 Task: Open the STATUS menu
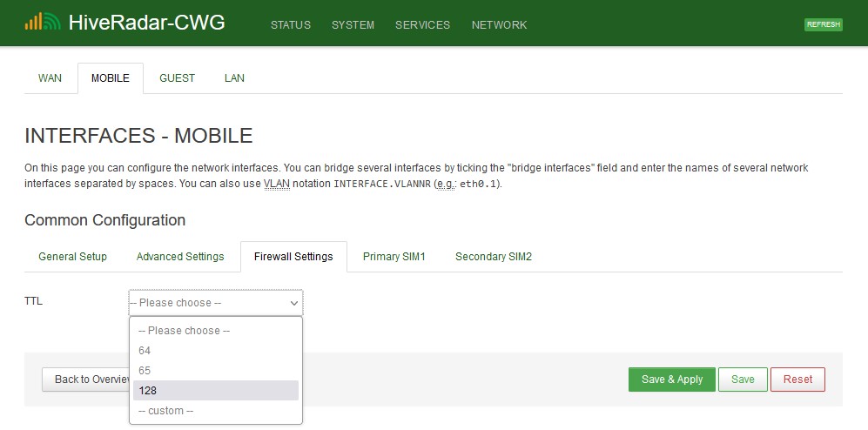290,25
